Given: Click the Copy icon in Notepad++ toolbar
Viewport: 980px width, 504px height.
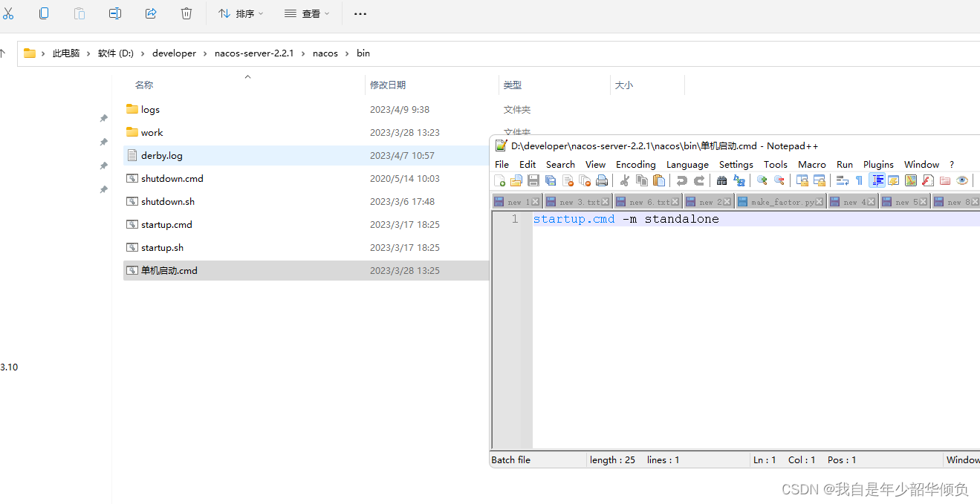Looking at the screenshot, I should pos(642,180).
